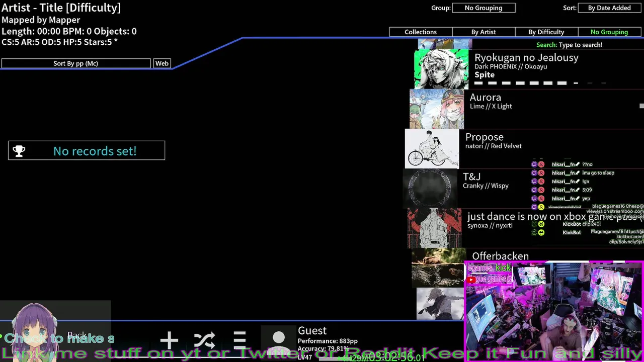644x362 pixels.
Task: Click the Back button at bottom left
Action: (77, 335)
